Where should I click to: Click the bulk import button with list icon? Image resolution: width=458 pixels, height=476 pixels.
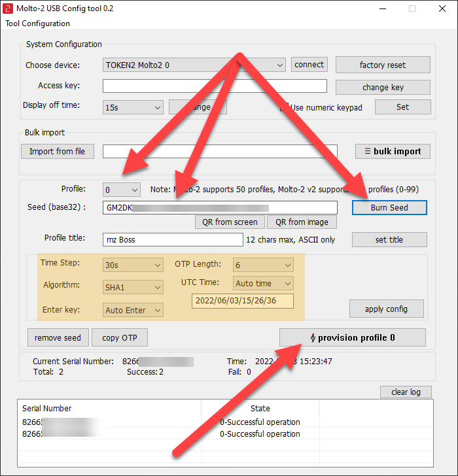[393, 151]
